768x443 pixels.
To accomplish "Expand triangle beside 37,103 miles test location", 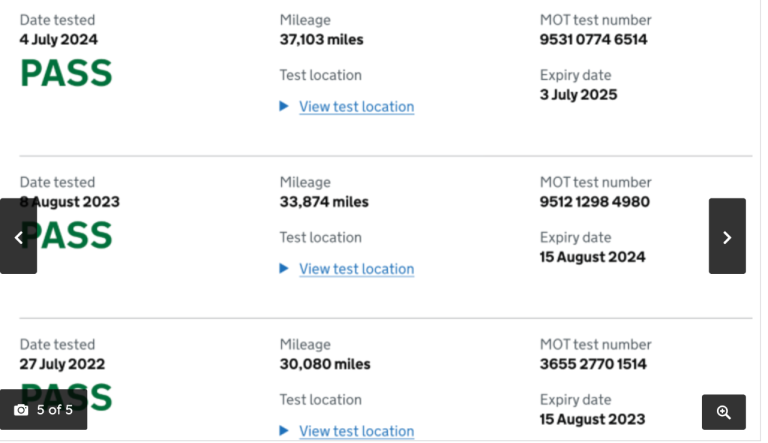I will (x=284, y=106).
